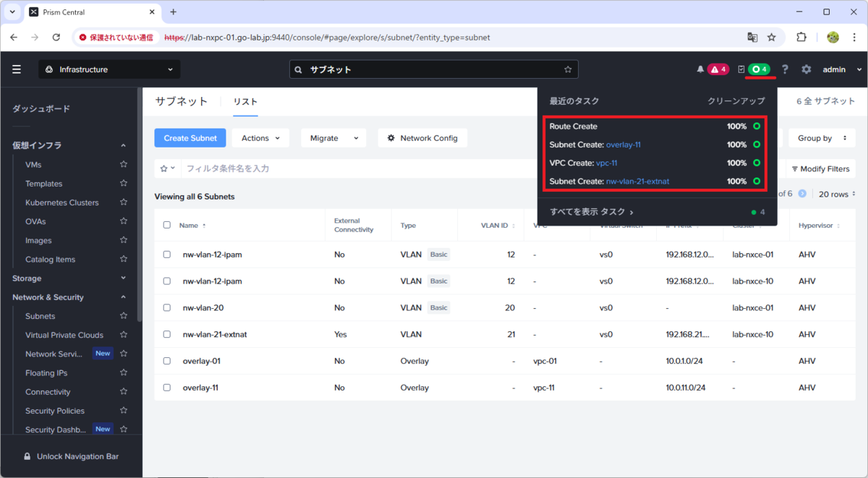The width and height of the screenshot is (868, 478).
Task: Click the translate page icon
Action: [753, 37]
